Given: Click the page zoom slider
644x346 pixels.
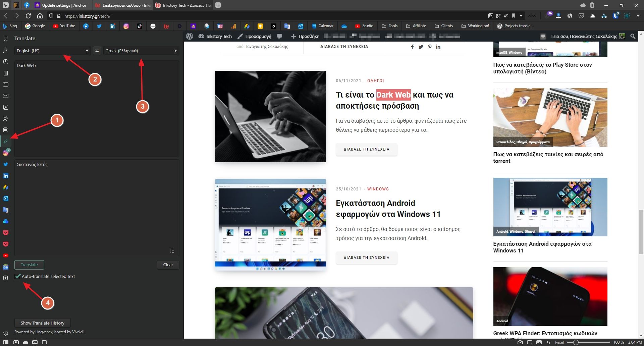Looking at the screenshot, I should [588, 342].
